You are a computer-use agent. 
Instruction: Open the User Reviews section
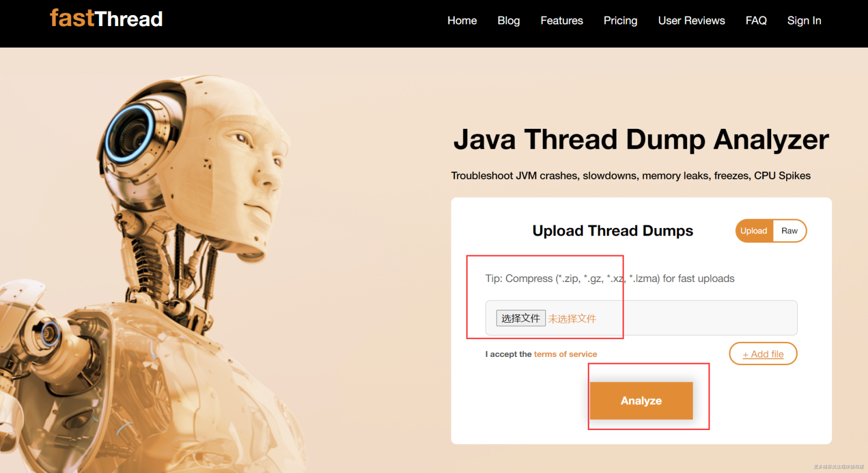691,20
